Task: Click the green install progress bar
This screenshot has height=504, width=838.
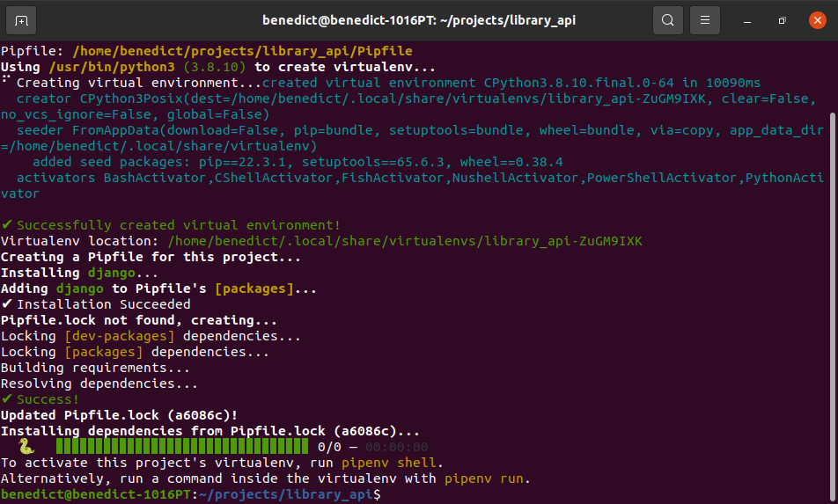Action: tap(181, 447)
